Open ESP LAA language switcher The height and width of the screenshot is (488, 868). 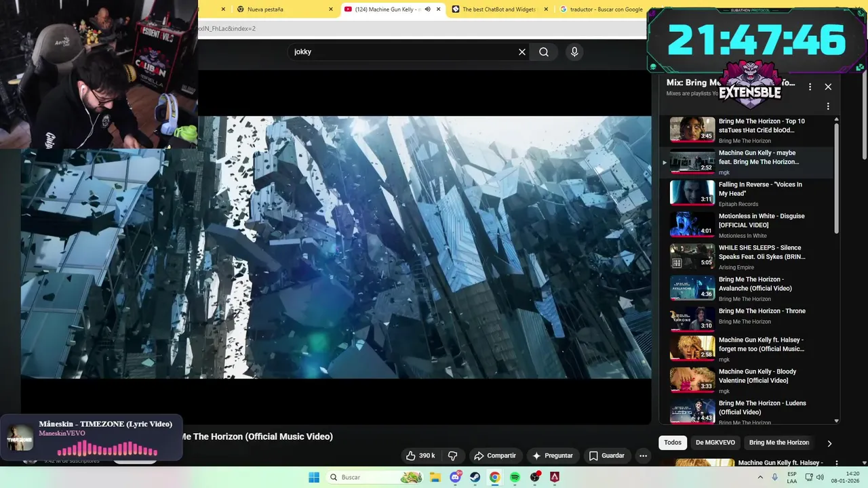tap(792, 477)
